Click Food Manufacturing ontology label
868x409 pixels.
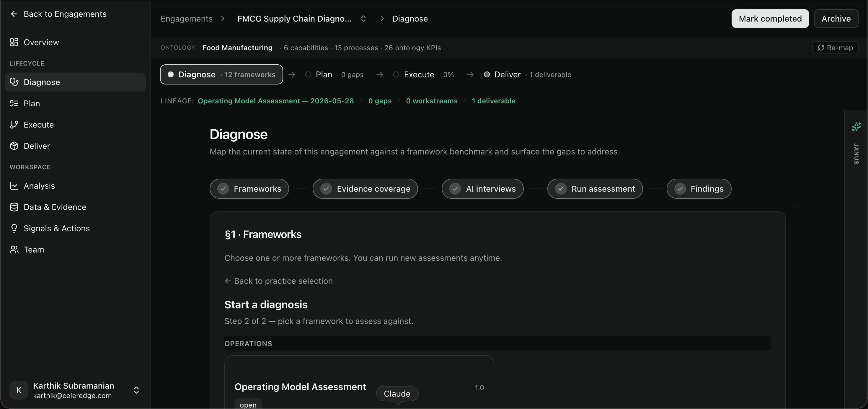[x=237, y=48]
